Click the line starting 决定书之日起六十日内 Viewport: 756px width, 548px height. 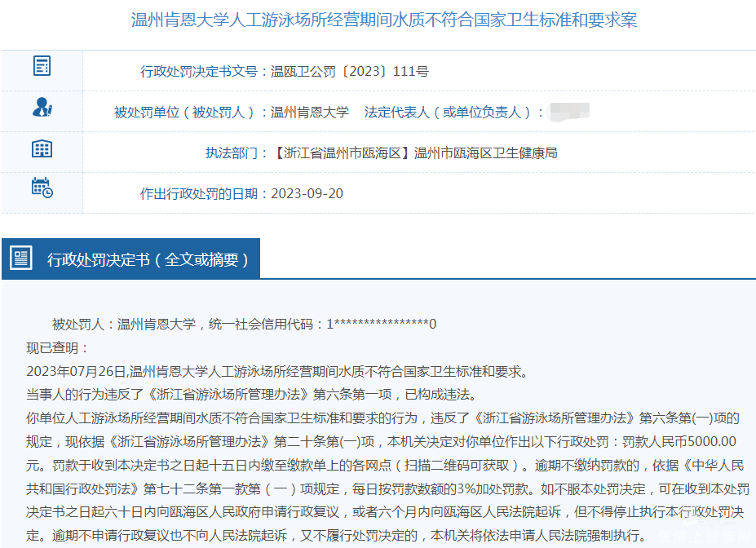coord(385,512)
